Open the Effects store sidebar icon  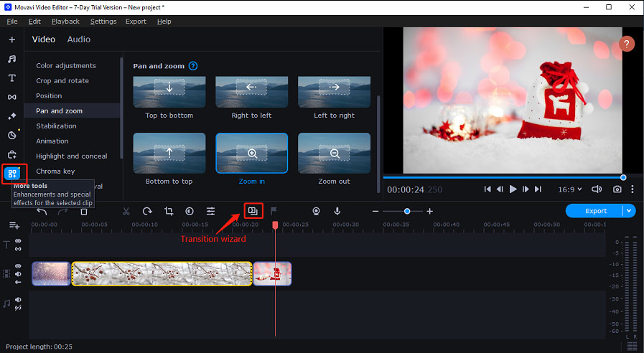click(x=12, y=154)
